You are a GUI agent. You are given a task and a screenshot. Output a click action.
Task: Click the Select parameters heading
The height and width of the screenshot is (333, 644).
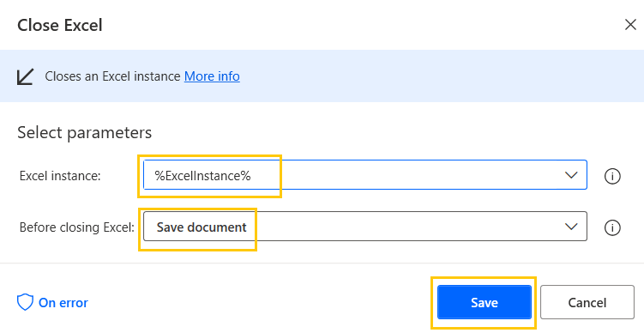[x=85, y=133]
